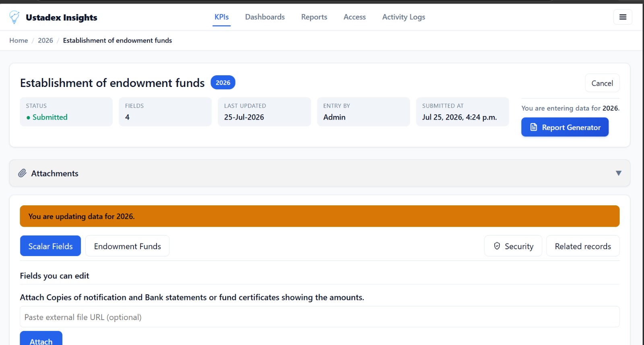644x345 pixels.
Task: Click the Attach button
Action: (x=41, y=338)
